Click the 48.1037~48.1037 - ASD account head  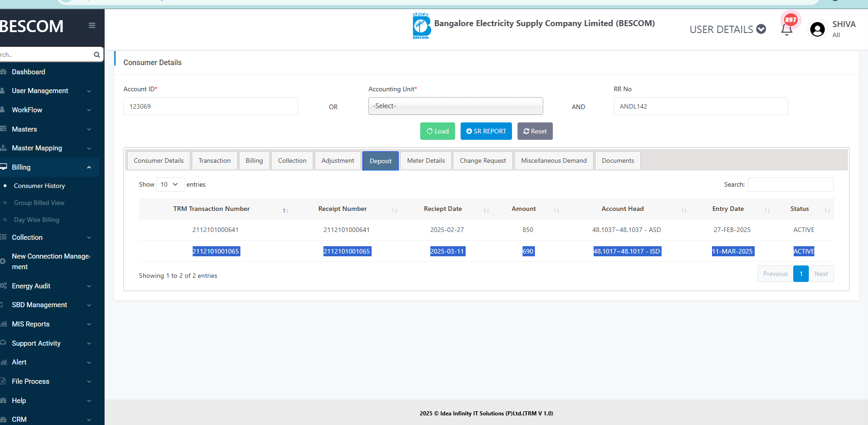627,230
